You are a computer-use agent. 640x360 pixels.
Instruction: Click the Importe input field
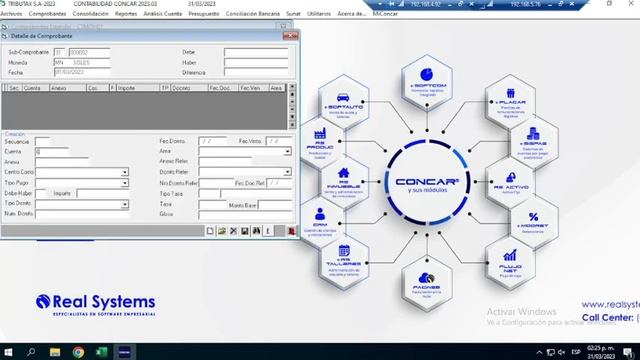(x=103, y=193)
